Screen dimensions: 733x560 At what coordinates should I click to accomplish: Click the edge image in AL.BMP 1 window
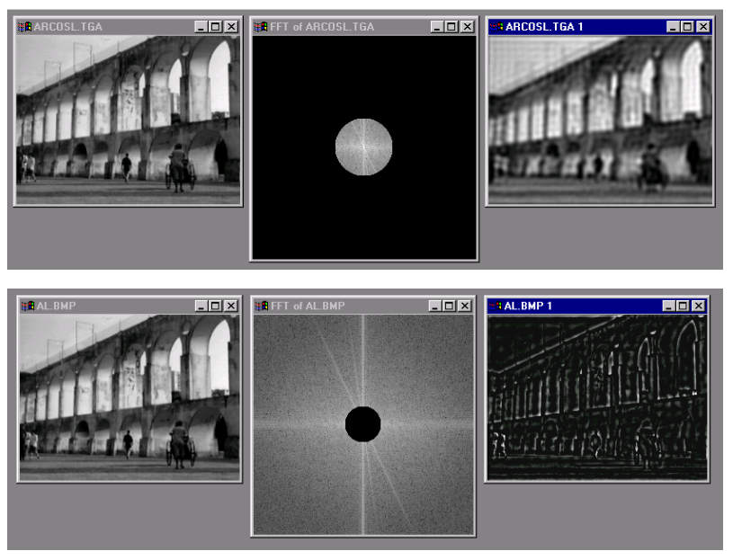click(x=597, y=397)
